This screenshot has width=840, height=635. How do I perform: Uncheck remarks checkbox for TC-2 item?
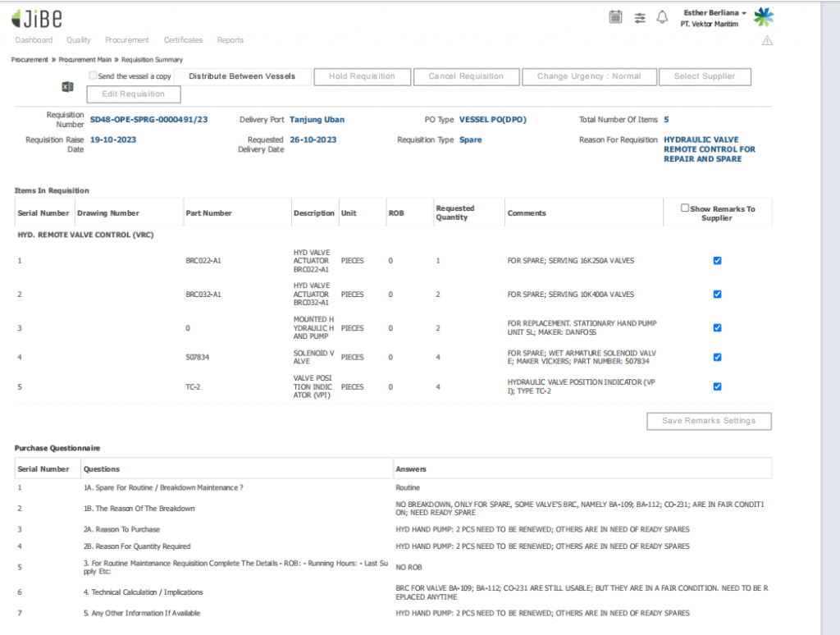[718, 386]
